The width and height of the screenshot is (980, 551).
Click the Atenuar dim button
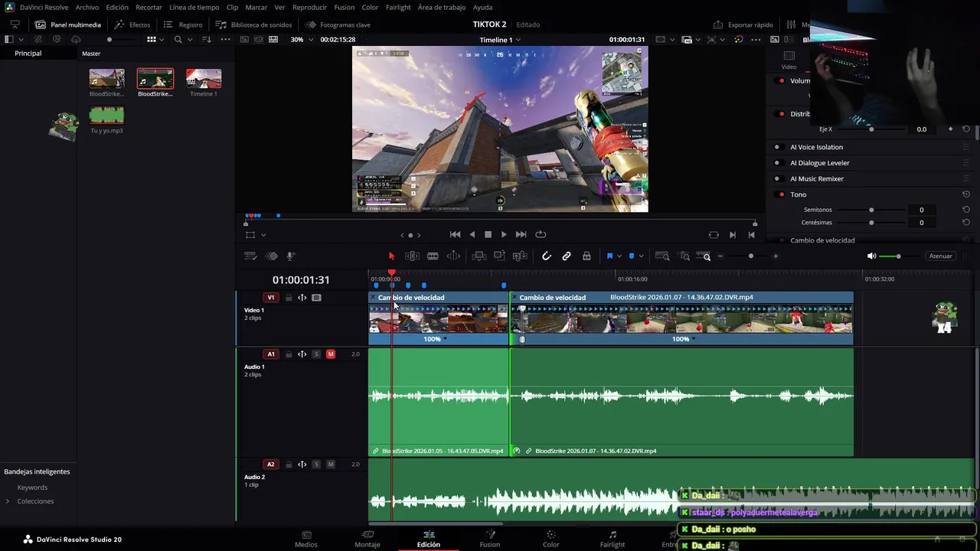[x=940, y=256]
